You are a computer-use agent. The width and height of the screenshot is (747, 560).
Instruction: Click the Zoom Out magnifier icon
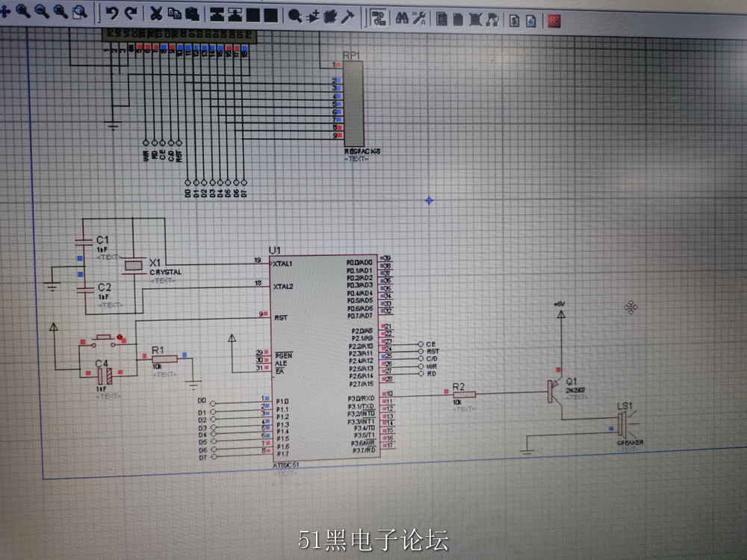point(41,10)
